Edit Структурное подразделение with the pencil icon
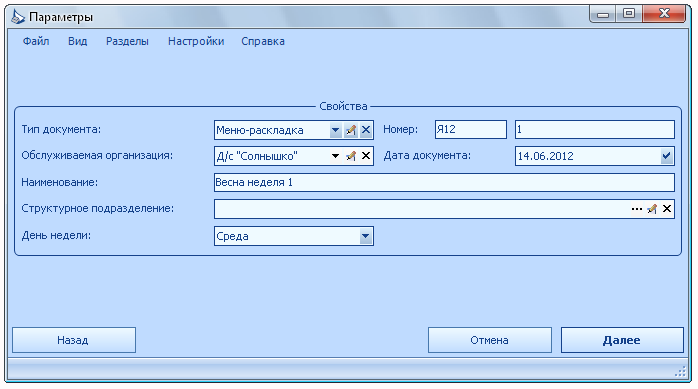This screenshot has height=389, width=698. pyautogui.click(x=652, y=209)
